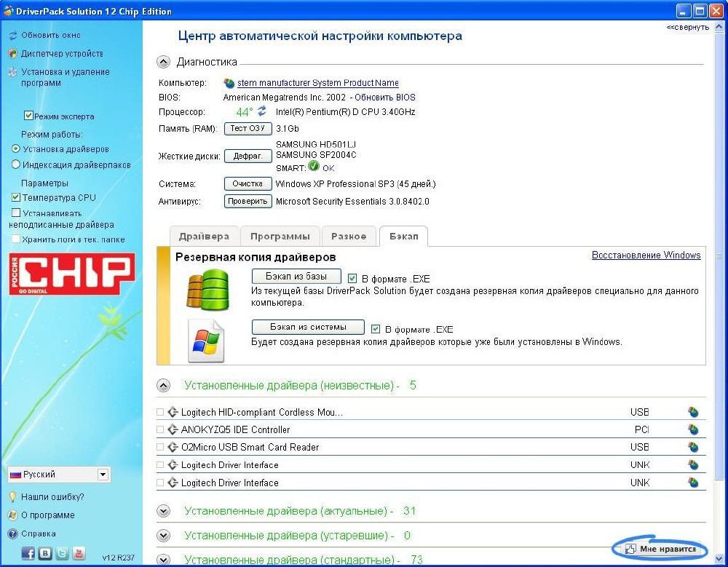Click the Проверить antivirus button
The height and width of the screenshot is (567, 728).
(248, 201)
